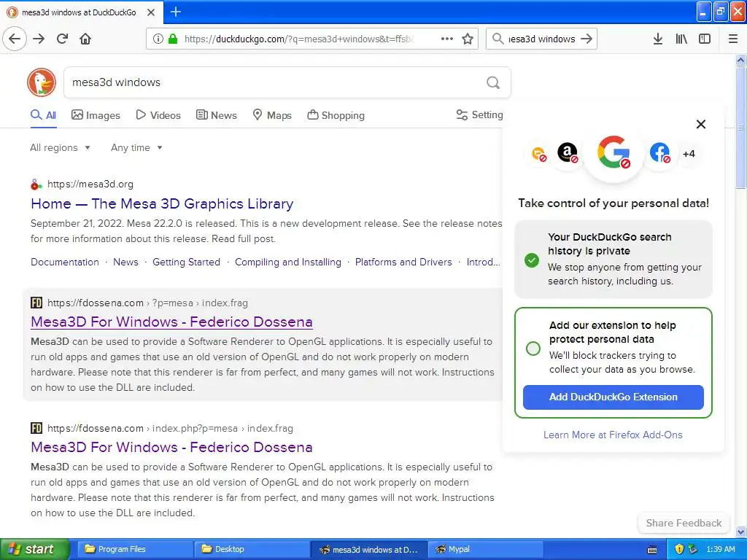Screen dimensions: 747x560
Task: Click the scrollbar down arrow
Action: 741,532
